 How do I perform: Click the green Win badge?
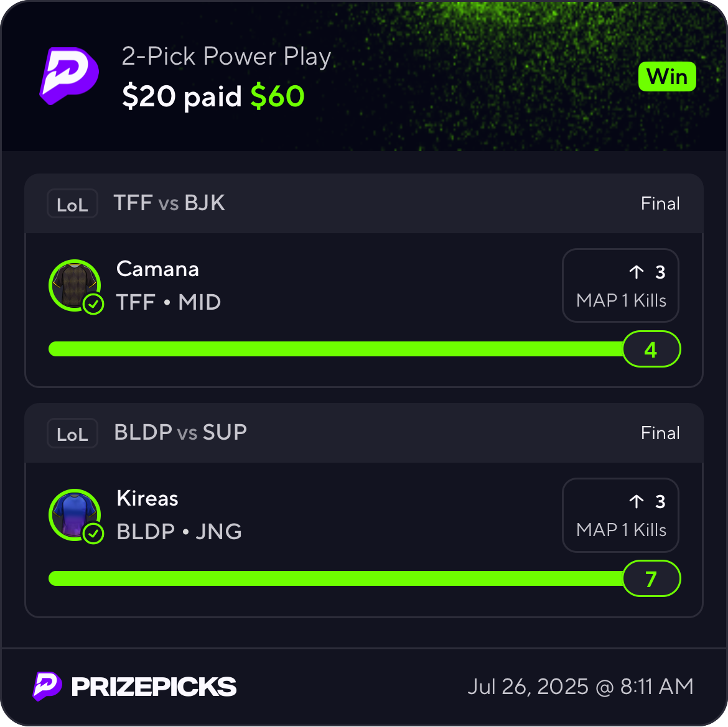667,77
